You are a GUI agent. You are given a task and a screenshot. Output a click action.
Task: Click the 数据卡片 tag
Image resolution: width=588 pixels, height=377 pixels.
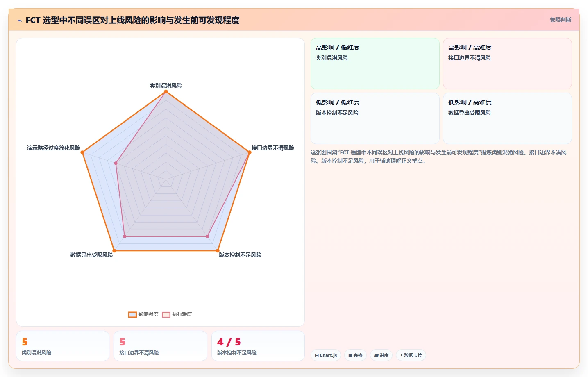tap(411, 355)
